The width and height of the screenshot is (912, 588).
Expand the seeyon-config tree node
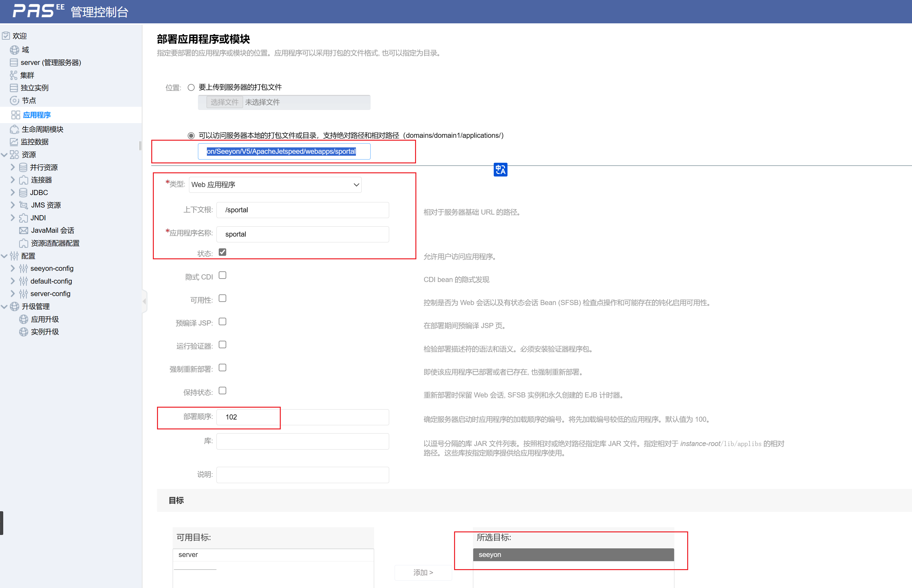[12, 268]
